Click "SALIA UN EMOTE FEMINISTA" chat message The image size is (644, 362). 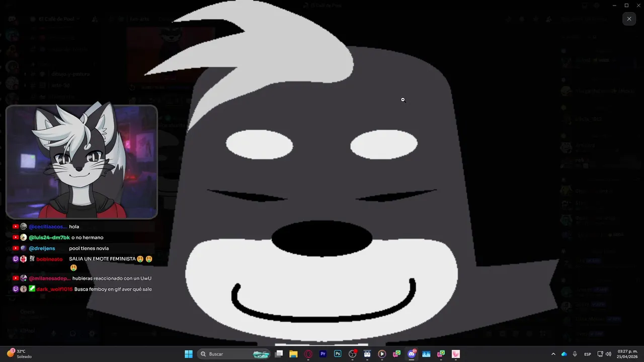coord(102,259)
